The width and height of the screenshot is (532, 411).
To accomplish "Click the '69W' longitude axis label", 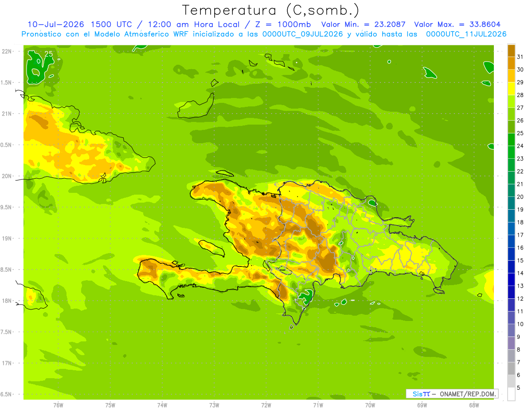I will [x=422, y=405].
